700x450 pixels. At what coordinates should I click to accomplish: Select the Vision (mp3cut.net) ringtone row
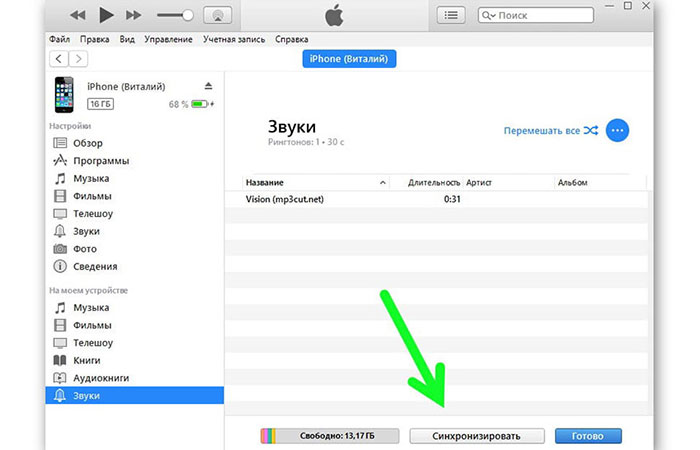[x=436, y=199]
